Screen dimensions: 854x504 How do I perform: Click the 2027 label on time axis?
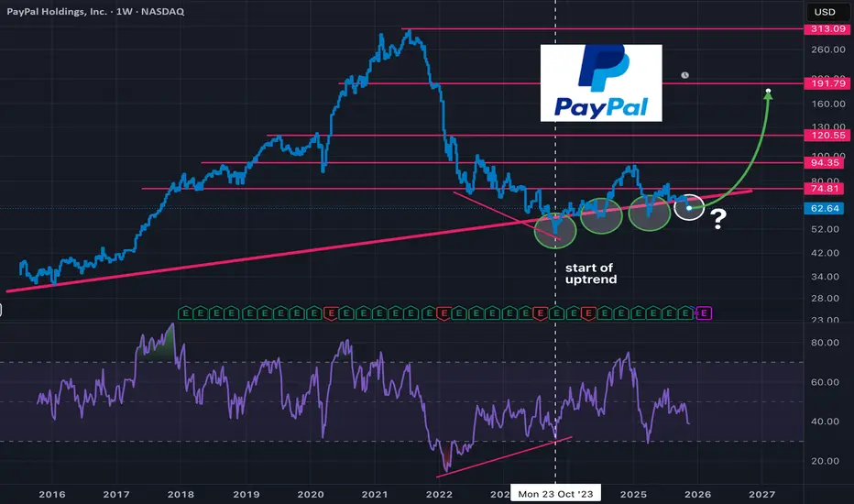click(761, 494)
